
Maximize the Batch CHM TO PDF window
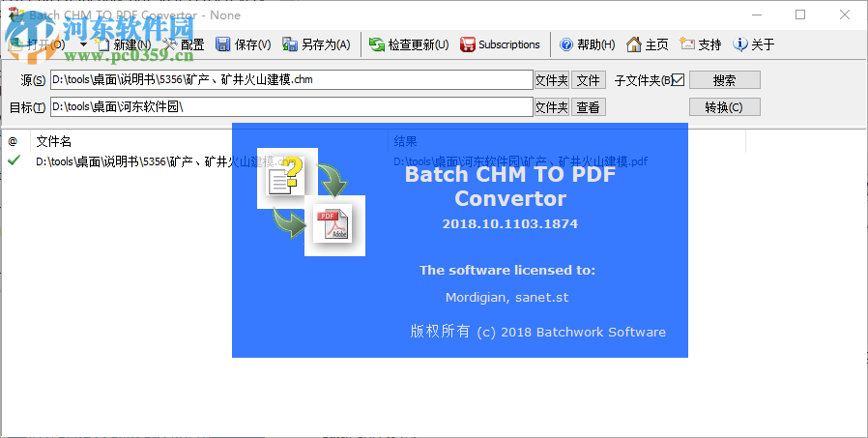click(x=800, y=15)
